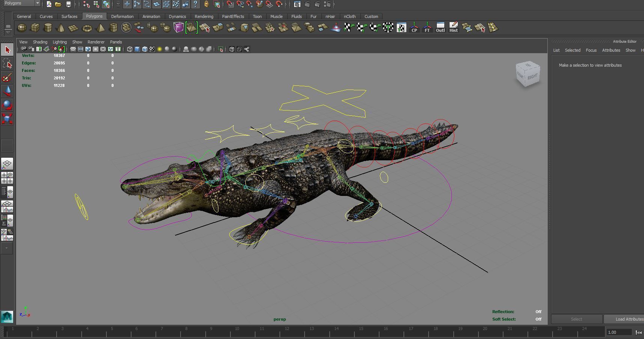644x339 pixels.
Task: Click the Open Scene folder icon
Action: click(58, 4)
